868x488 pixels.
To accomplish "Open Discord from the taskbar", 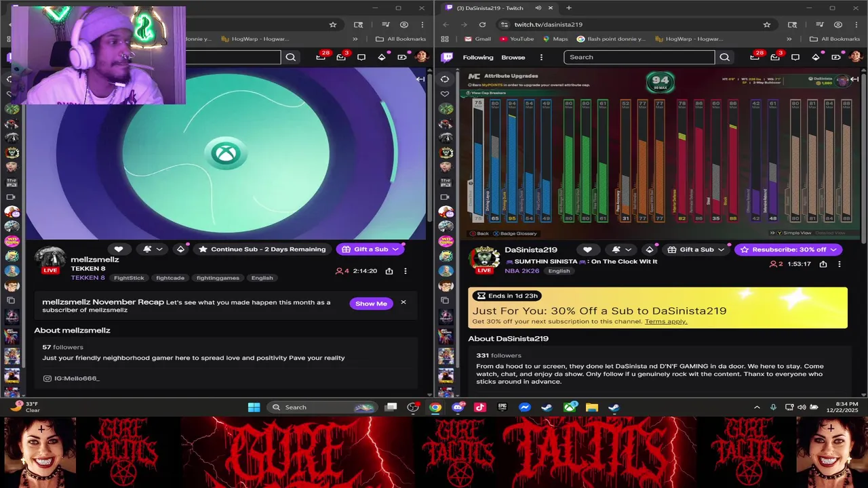I will (458, 407).
